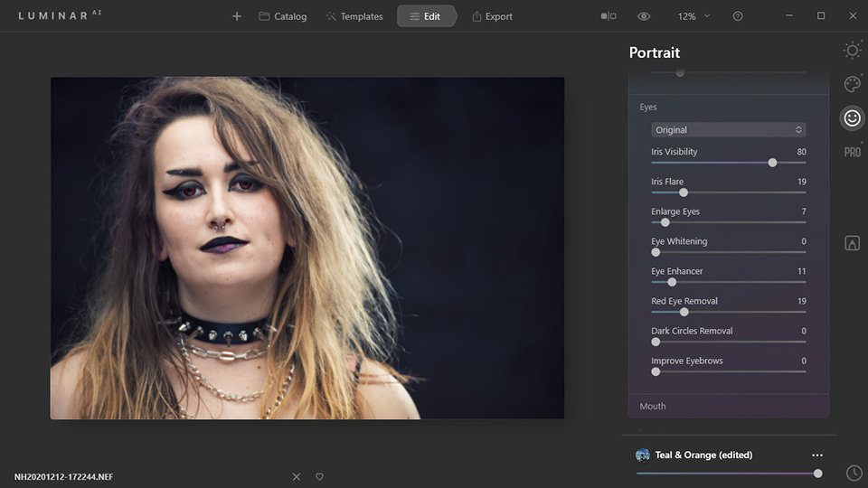Open the 12% zoom level dropdown

tap(693, 16)
